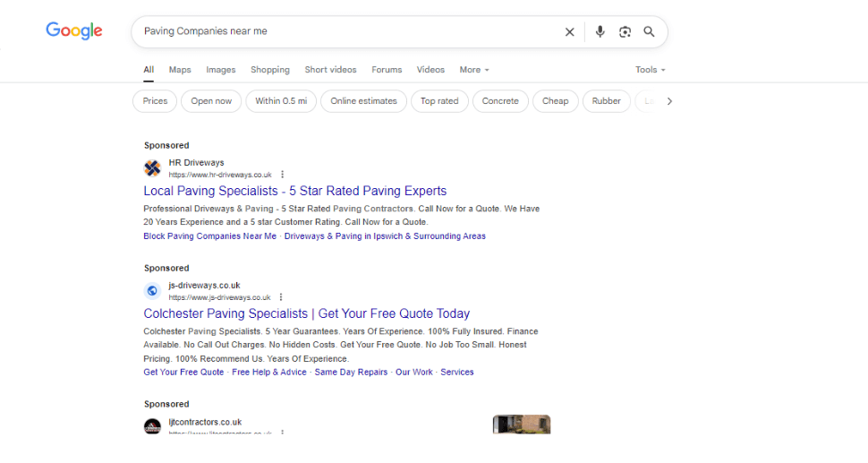Switch to the Videos tab
This screenshot has height=463, width=868.
430,70
